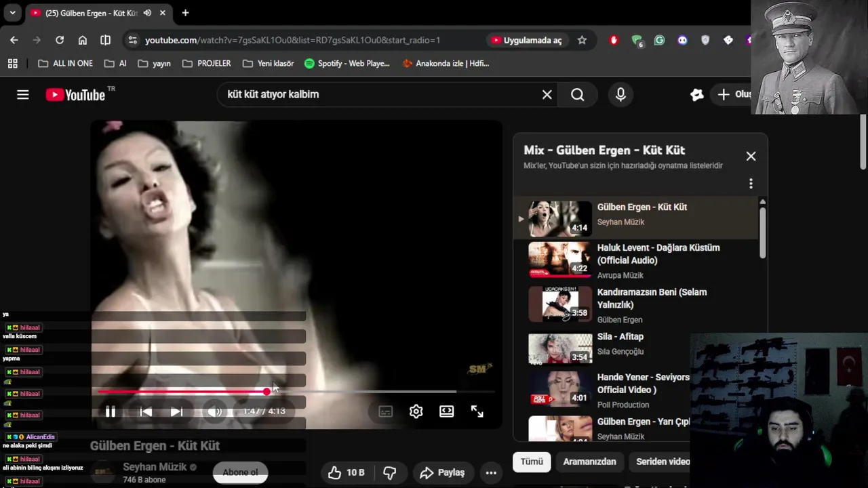
Task: Open Mix playlist three-dot menu
Action: pos(751,184)
